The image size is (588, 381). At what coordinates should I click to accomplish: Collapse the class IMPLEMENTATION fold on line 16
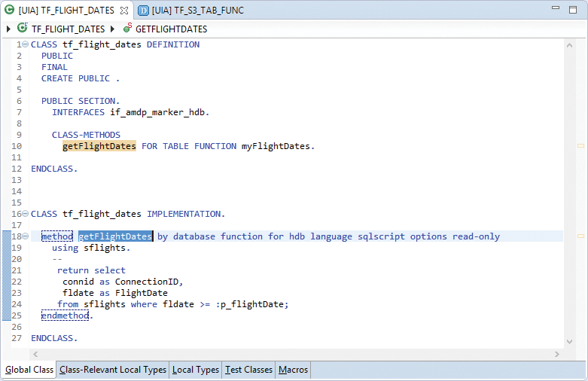pyautogui.click(x=25, y=214)
